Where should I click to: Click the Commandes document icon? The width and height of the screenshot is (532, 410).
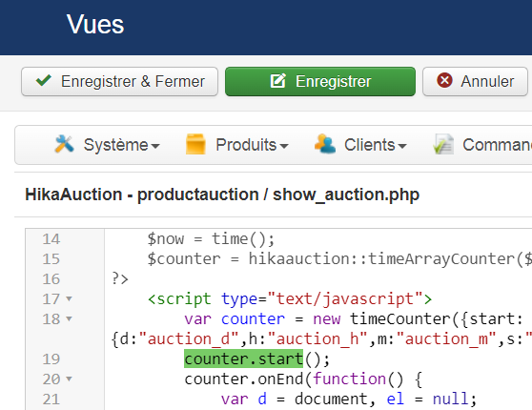pyautogui.click(x=443, y=144)
